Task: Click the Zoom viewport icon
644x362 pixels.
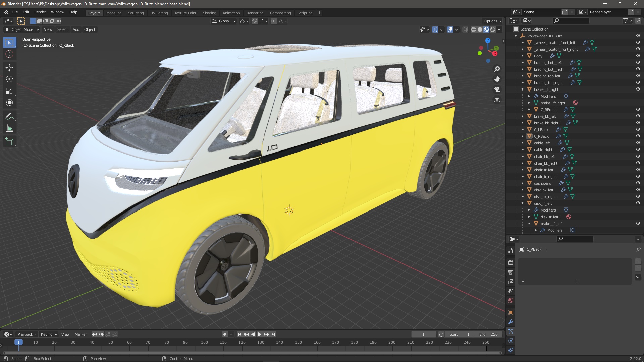Action: coord(497,69)
